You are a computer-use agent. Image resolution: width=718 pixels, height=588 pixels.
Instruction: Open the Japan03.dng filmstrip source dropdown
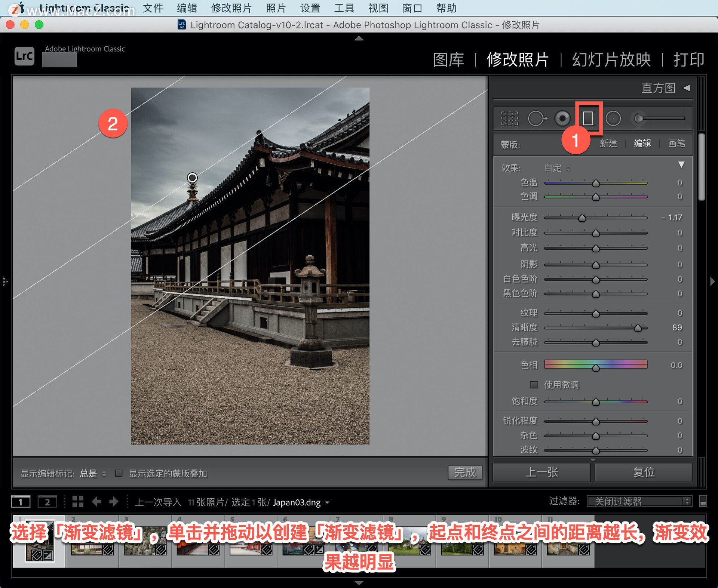pos(301,502)
